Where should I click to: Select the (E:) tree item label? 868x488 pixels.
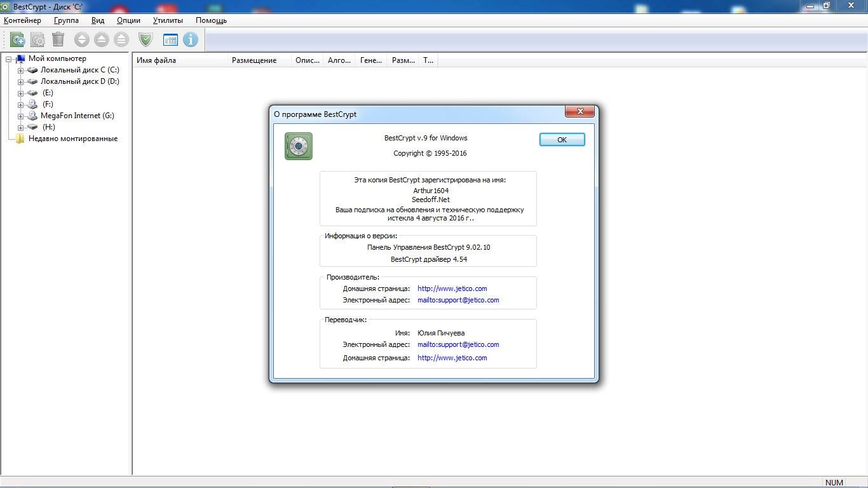pos(48,93)
